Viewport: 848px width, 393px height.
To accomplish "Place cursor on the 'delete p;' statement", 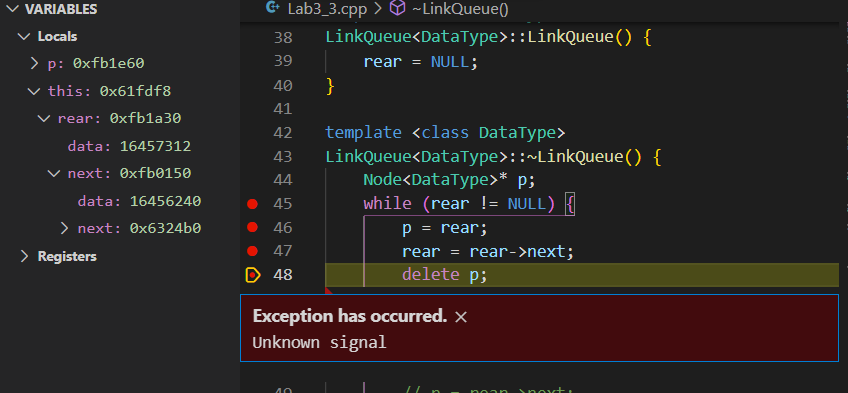I will 445,275.
